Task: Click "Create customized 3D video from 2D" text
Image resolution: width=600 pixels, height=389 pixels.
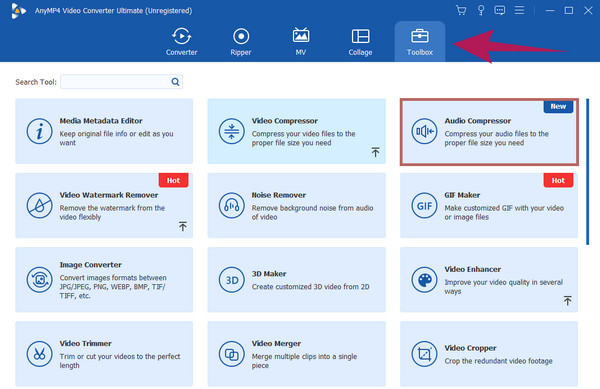Action: click(310, 286)
